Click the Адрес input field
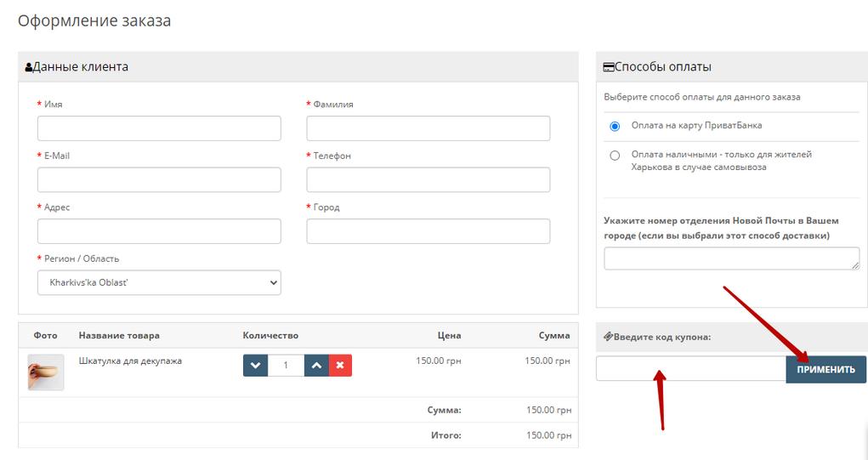This screenshot has width=868, height=460. coord(159,231)
